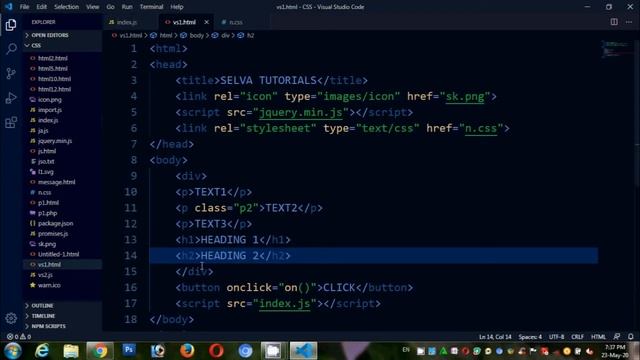The height and width of the screenshot is (360, 640).
Task: Select language mode HTML in status bar
Action: coord(598,337)
